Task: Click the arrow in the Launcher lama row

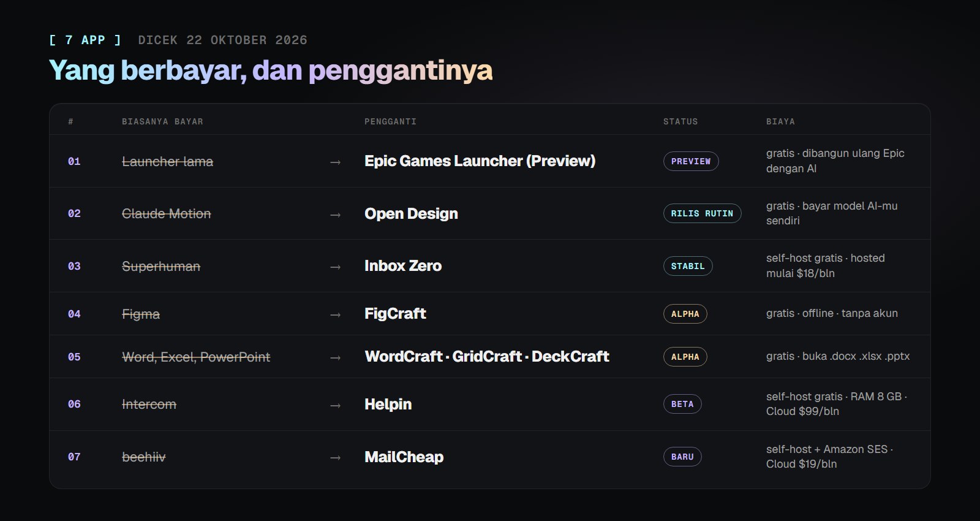Action: tap(335, 162)
